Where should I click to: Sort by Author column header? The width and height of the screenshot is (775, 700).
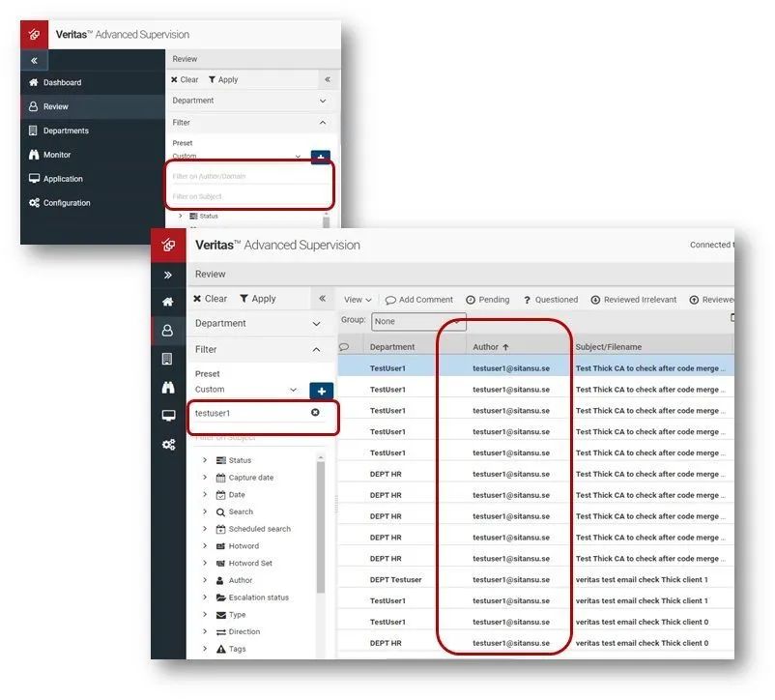pyautogui.click(x=490, y=347)
